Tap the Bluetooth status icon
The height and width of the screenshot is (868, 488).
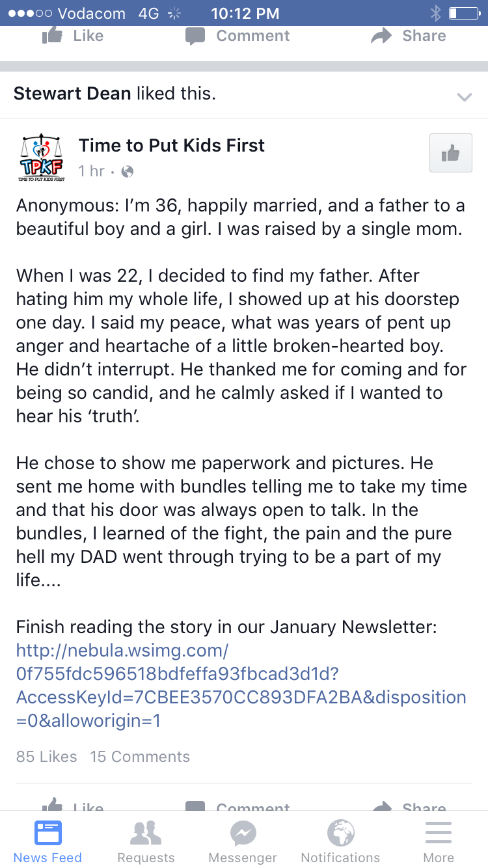coord(435,13)
